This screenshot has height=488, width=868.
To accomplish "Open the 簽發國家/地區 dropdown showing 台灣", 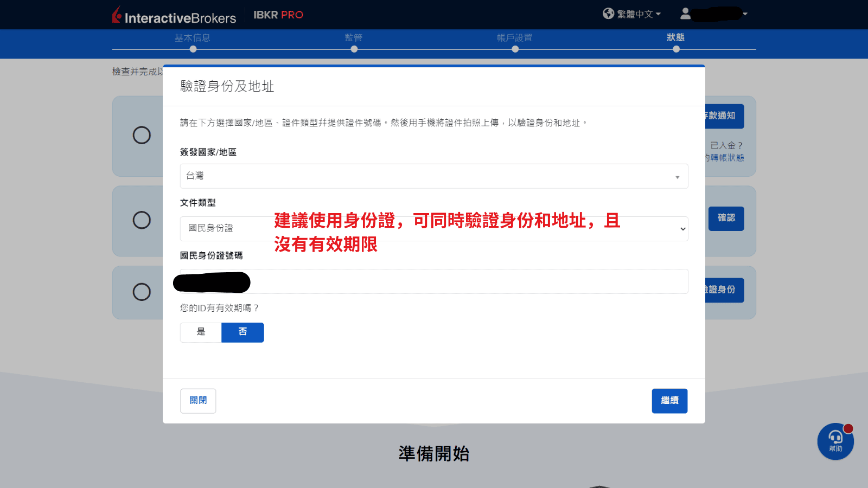I will coord(433,176).
